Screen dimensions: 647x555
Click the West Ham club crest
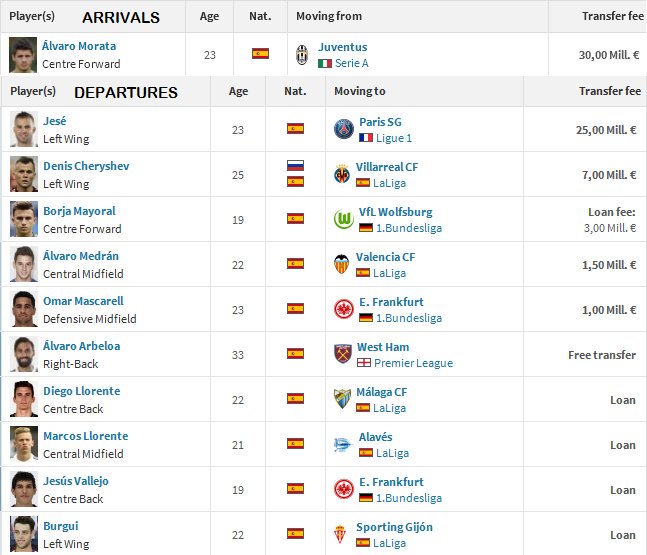coord(342,354)
